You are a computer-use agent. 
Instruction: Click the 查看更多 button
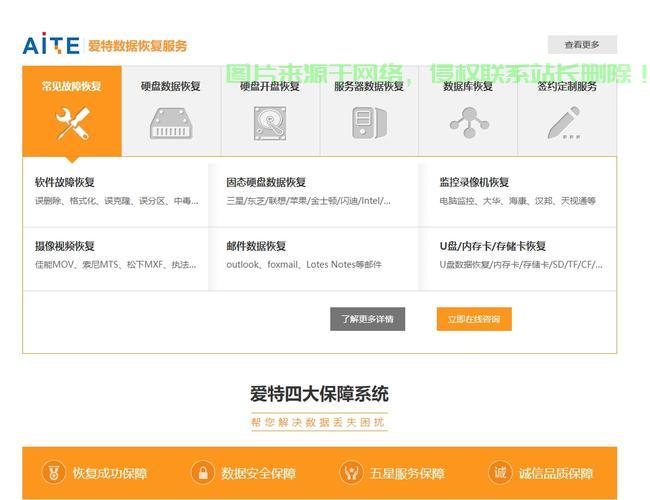582,45
